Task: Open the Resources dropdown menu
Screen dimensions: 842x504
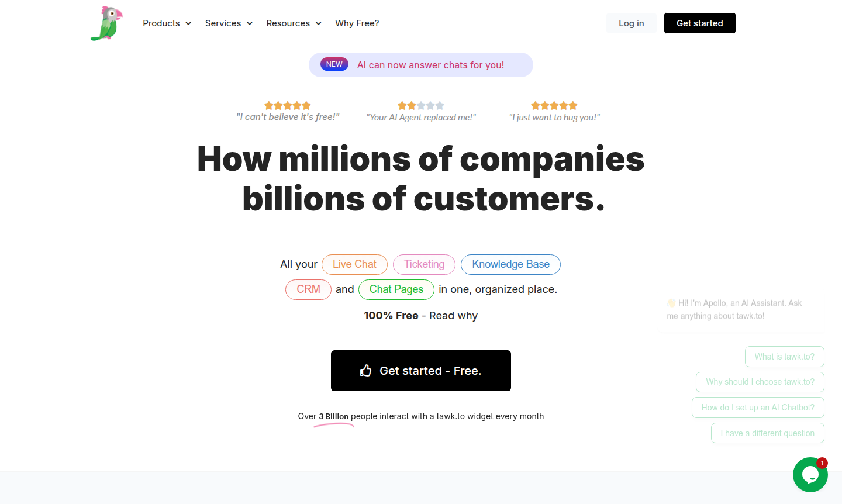Action: coord(294,23)
